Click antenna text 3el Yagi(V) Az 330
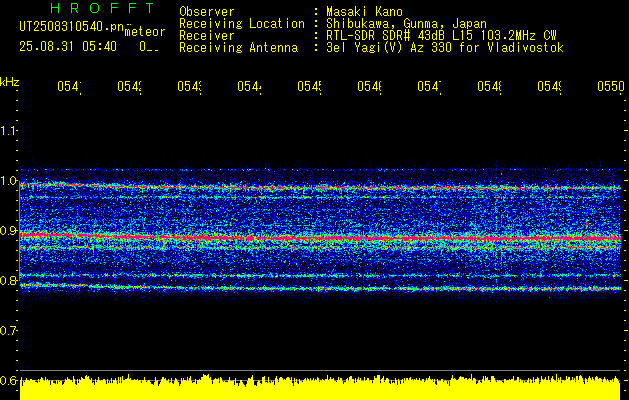 445,48
